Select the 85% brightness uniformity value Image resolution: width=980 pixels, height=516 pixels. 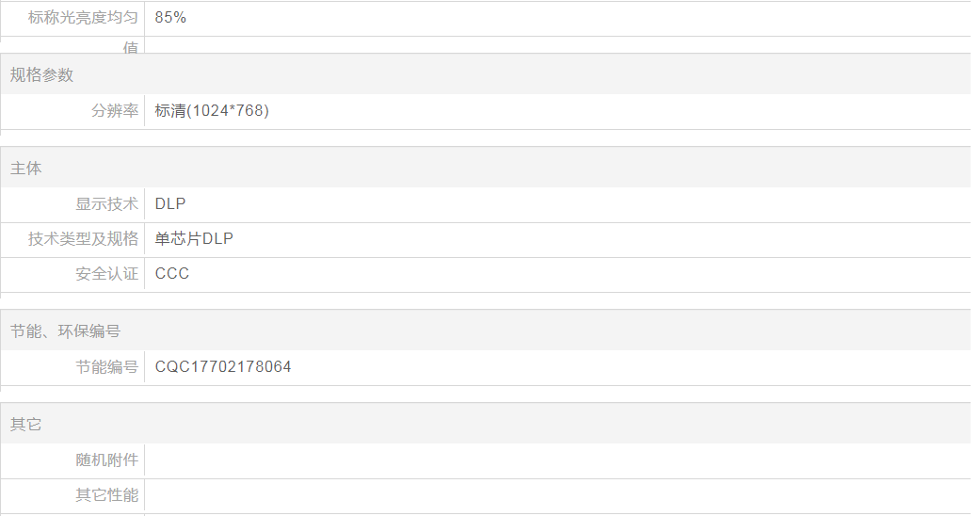point(170,18)
